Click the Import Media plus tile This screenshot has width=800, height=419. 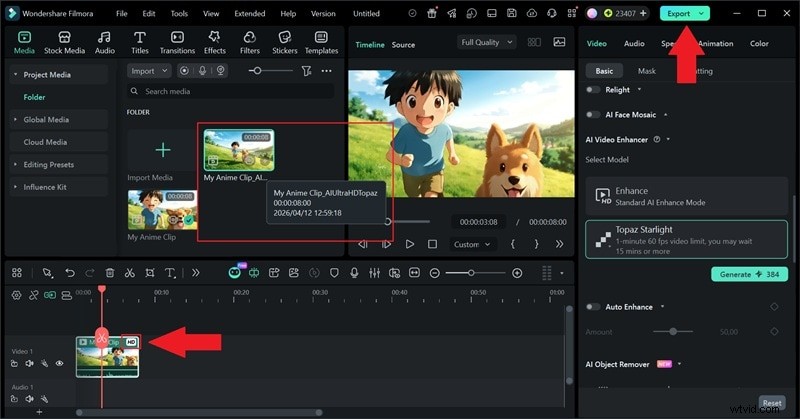click(163, 150)
